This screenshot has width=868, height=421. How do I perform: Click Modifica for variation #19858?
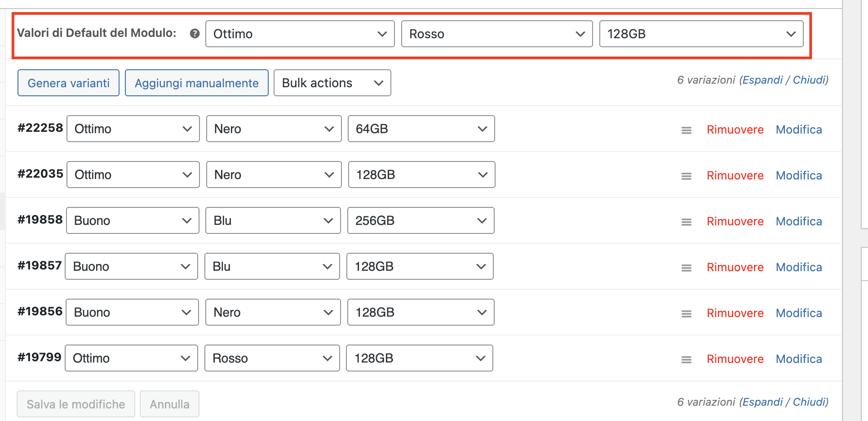click(799, 221)
